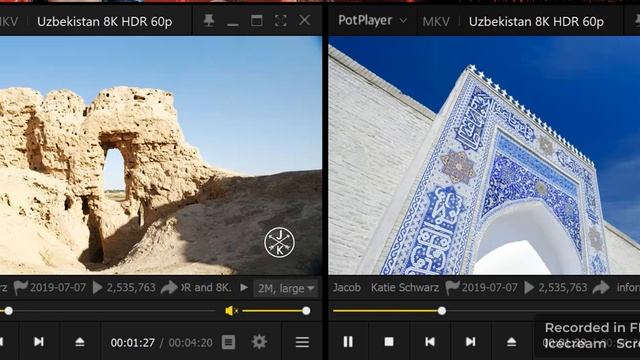Click the view count 2,535,763 in right player
Screen dimensions: 640x360
click(x=562, y=288)
